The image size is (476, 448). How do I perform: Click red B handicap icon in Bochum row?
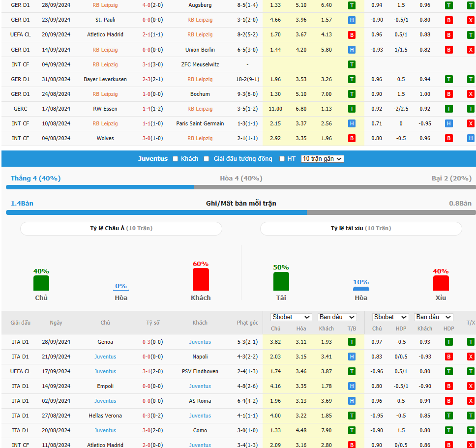tap(448, 94)
